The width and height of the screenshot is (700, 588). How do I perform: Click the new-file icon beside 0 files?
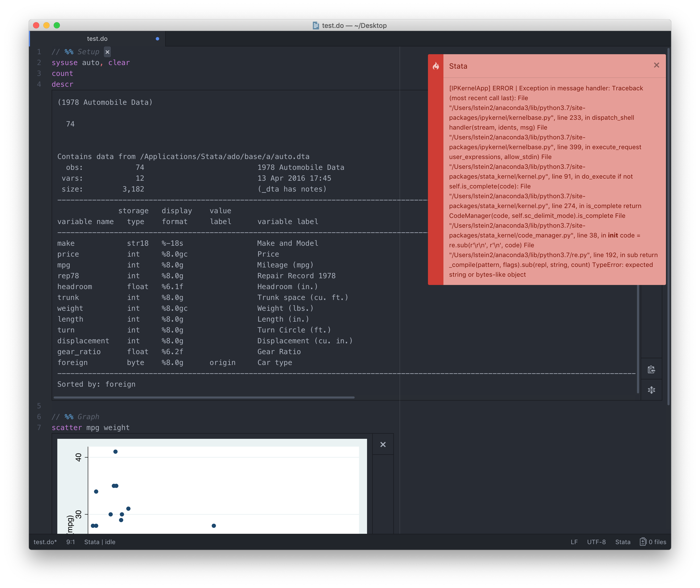(x=643, y=542)
